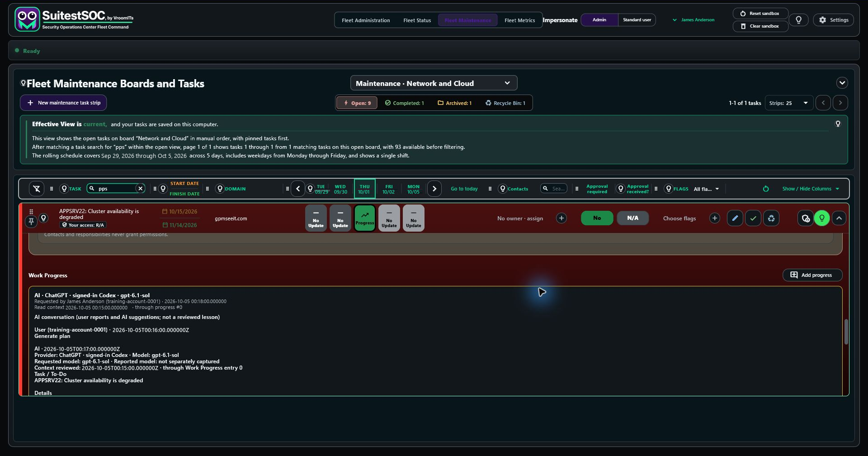Toggle Thursday Progress status chip
The width and height of the screenshot is (868, 456).
[x=365, y=218]
